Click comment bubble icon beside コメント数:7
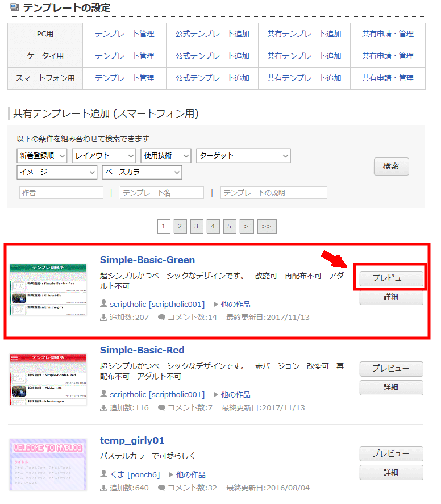The width and height of the screenshot is (441, 504). (x=161, y=407)
